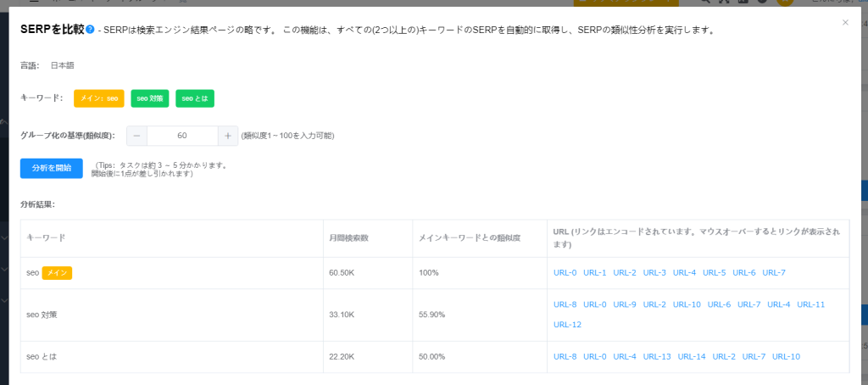Decrease similarity threshold with minus button
868x385 pixels.
coord(136,136)
